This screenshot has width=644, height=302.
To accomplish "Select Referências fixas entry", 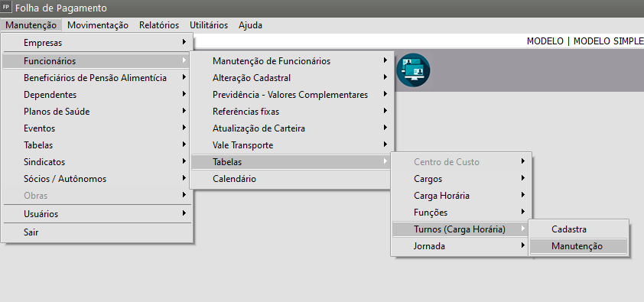I will coord(291,112).
